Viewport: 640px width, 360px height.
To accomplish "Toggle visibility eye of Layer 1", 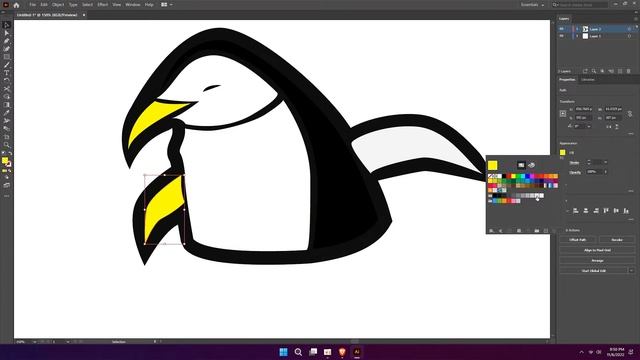I will pos(562,36).
